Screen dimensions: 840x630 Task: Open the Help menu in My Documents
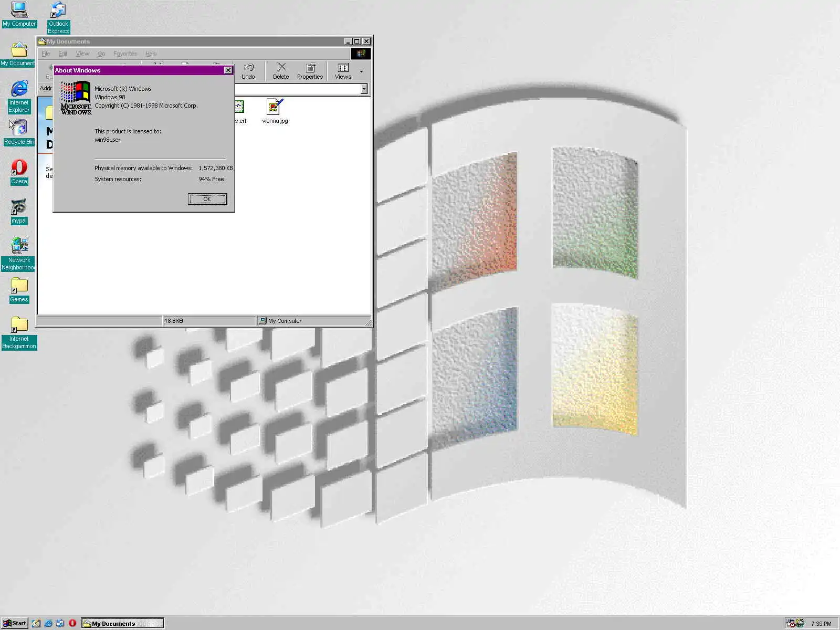[151, 54]
